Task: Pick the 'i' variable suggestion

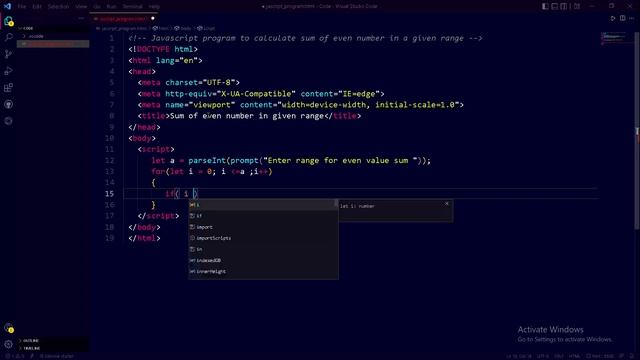Action: pyautogui.click(x=263, y=205)
